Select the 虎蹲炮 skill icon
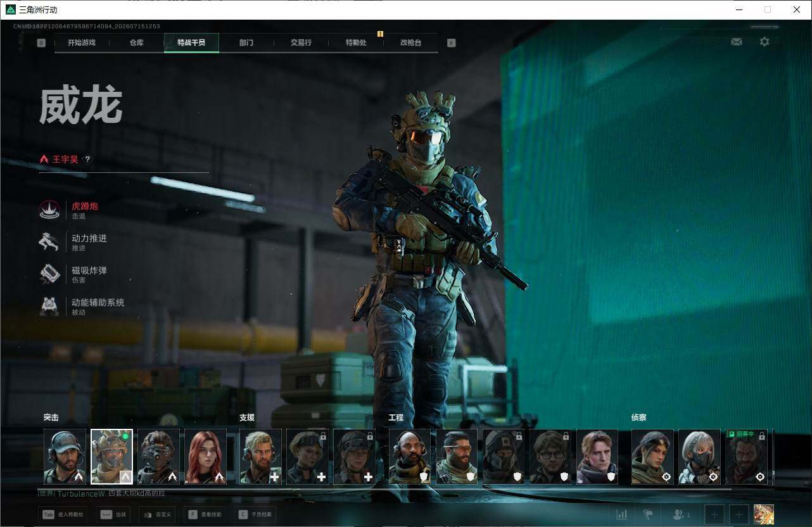The height and width of the screenshot is (527, 812). tap(49, 210)
